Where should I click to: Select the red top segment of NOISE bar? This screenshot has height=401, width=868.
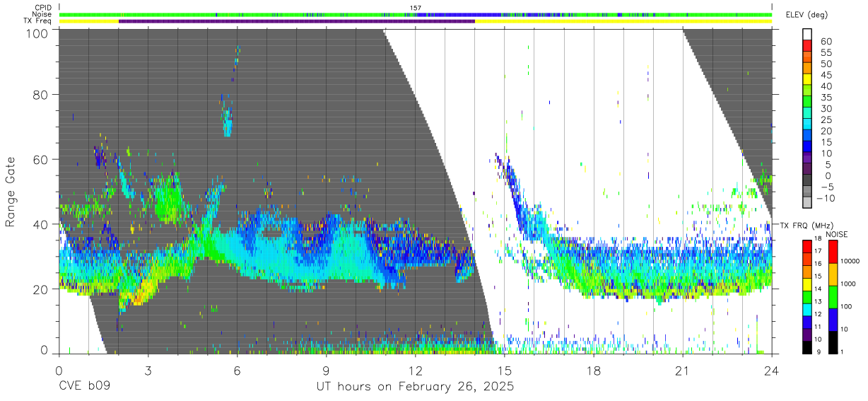833,252
